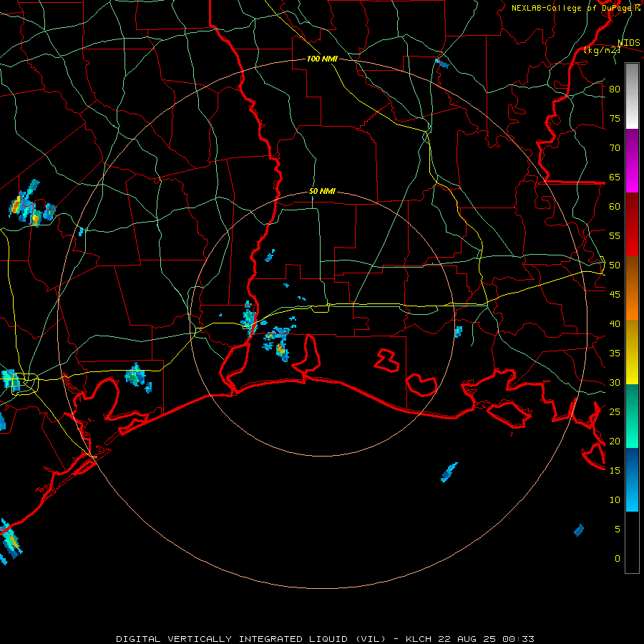Click the 35 value on the VIL scale
The width and height of the screenshot is (644, 644).
(x=615, y=353)
